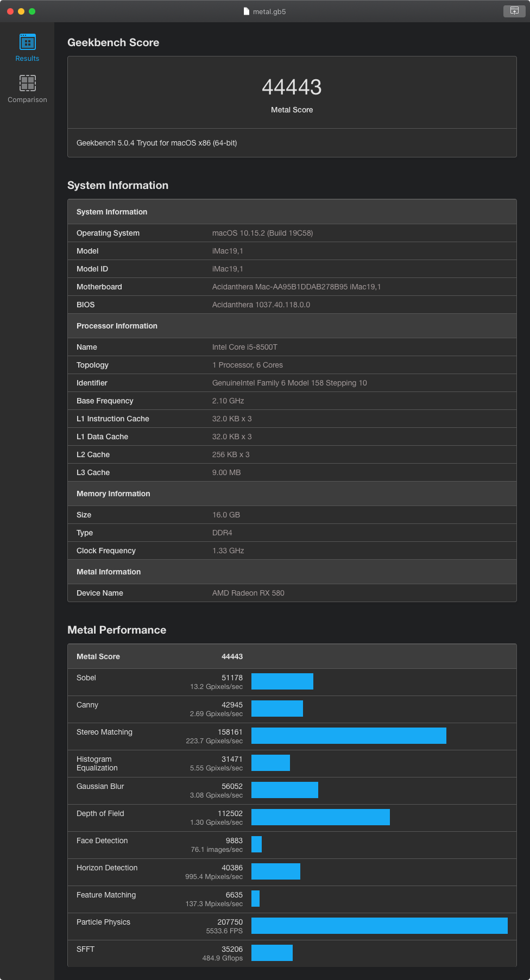
Task: Click the Horizon Detection score bar
Action: point(276,871)
